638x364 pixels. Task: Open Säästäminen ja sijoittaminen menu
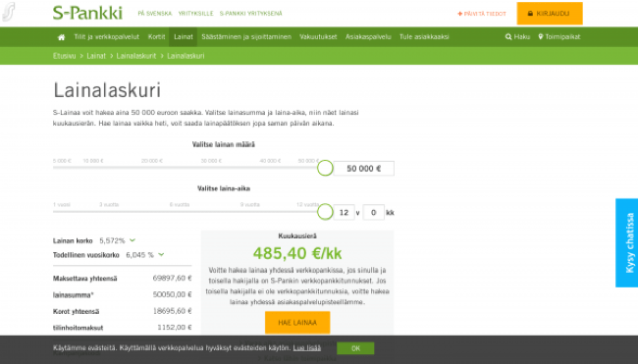[246, 37]
